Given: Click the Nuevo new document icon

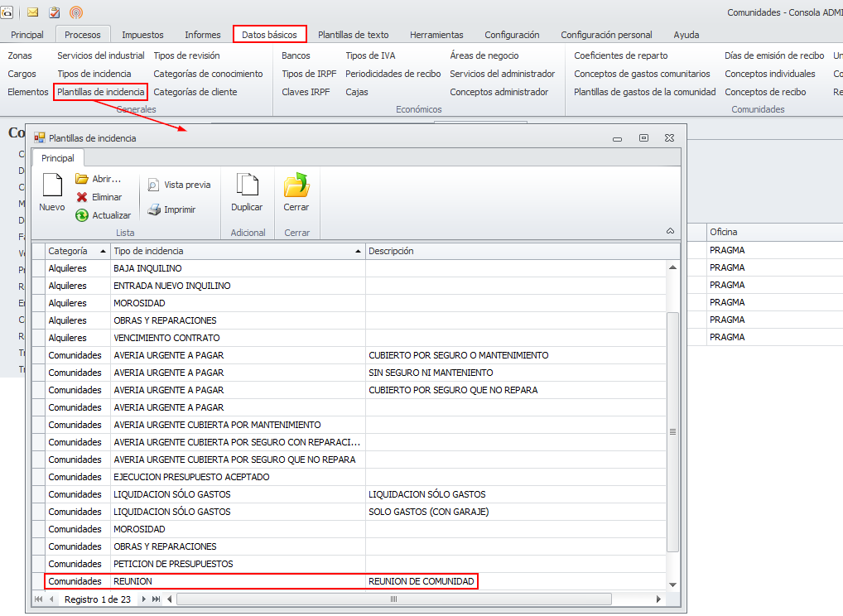Looking at the screenshot, I should click(x=52, y=185).
